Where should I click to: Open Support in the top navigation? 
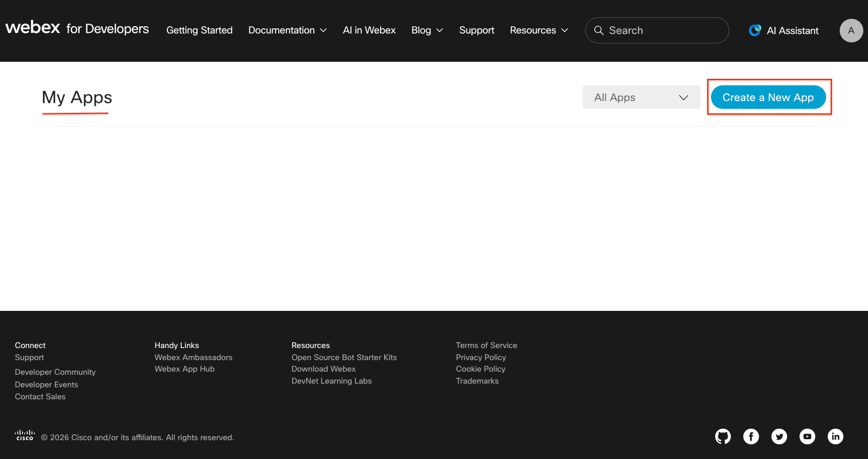tap(476, 30)
